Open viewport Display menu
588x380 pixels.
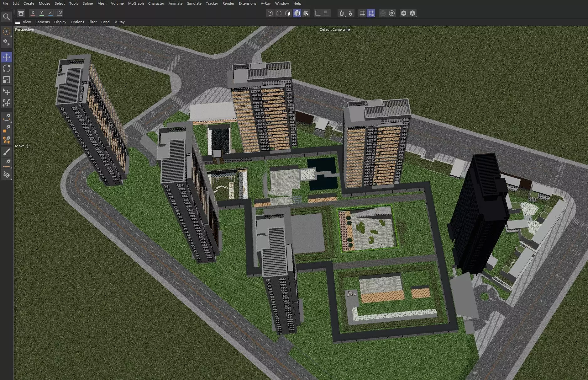tap(60, 22)
